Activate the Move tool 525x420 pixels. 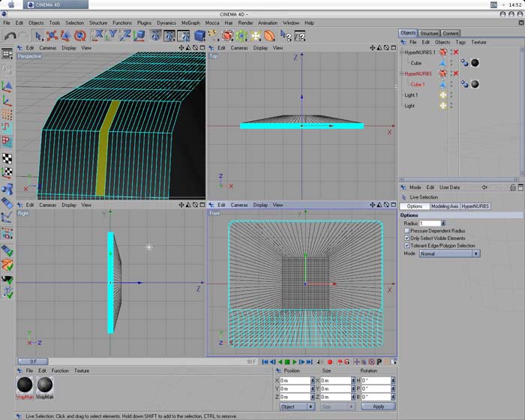click(x=52, y=36)
